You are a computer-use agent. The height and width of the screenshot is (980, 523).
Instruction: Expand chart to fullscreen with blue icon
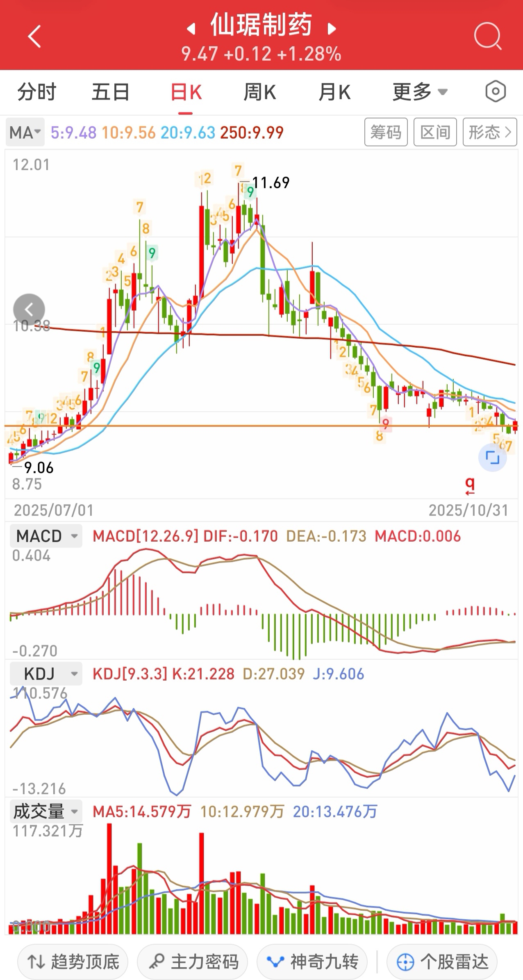(492, 457)
